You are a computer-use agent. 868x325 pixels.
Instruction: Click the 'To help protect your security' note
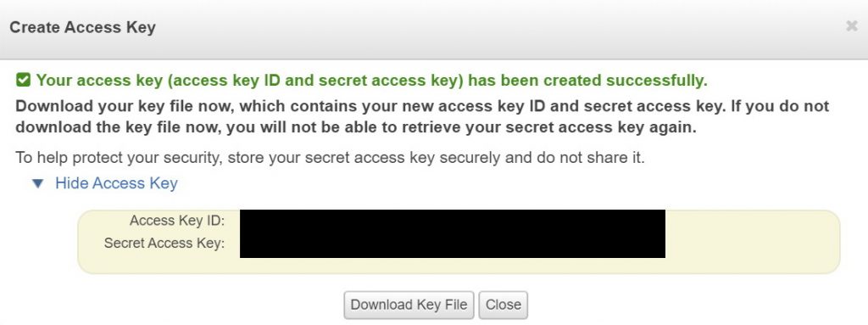[330, 158]
